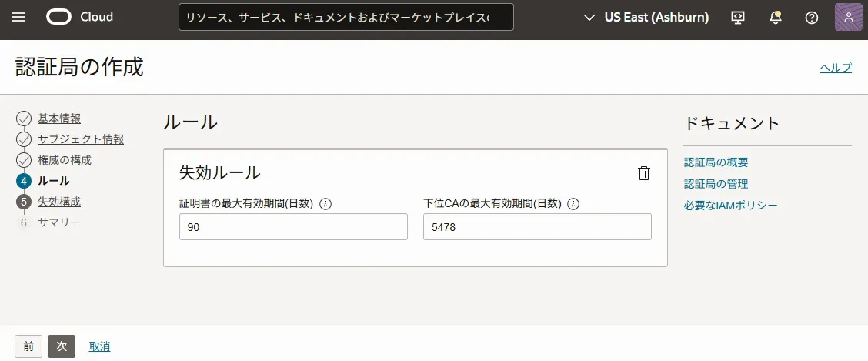The image size is (868, 361).
Task: Click the サブジェクト情報 completed checkmark
Action: point(24,139)
